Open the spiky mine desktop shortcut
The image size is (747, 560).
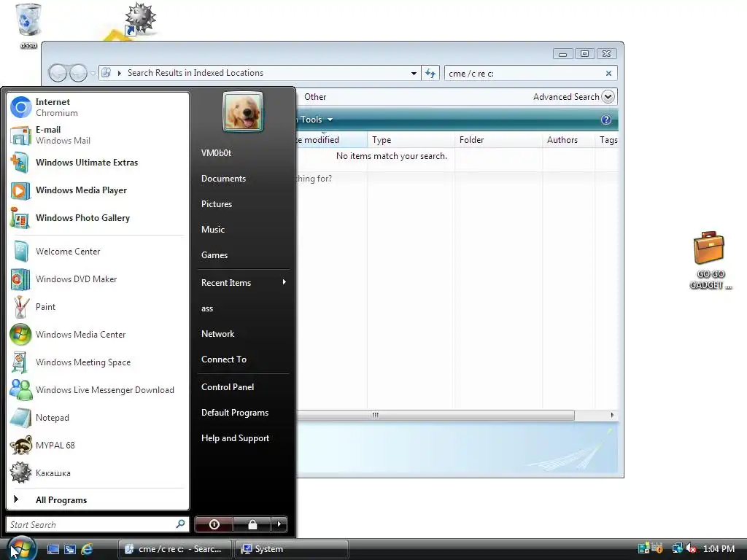point(140,19)
